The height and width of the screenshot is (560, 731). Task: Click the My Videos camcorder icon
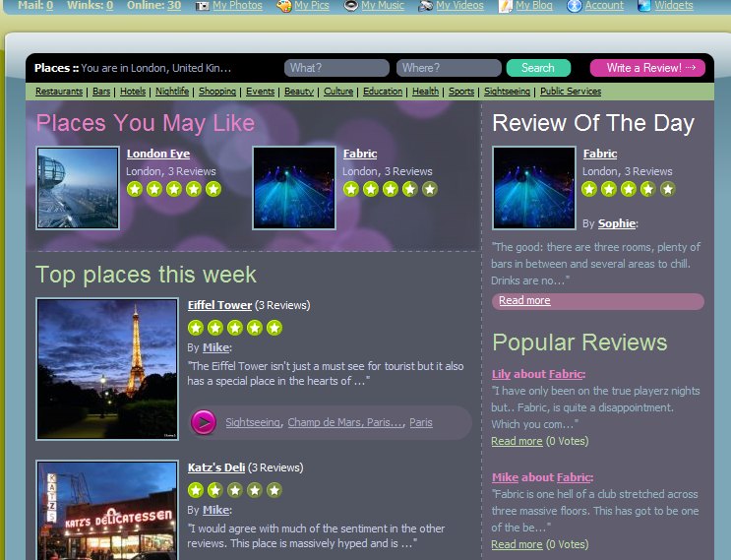[425, 6]
